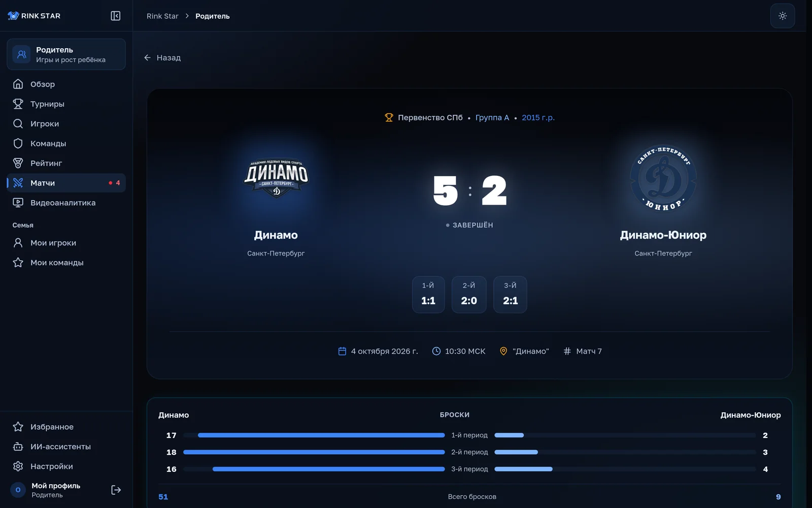Select the 2-й period score card
The image size is (812, 508).
point(469,295)
